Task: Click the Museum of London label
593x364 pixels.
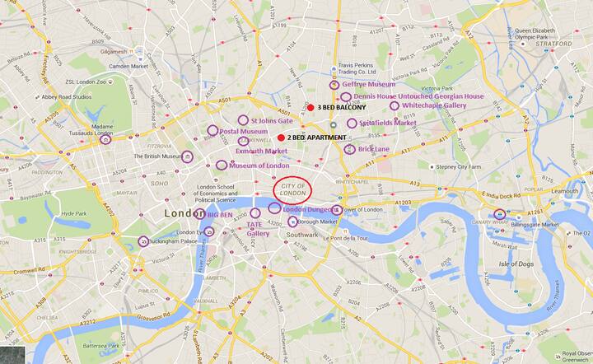Action: pos(259,166)
